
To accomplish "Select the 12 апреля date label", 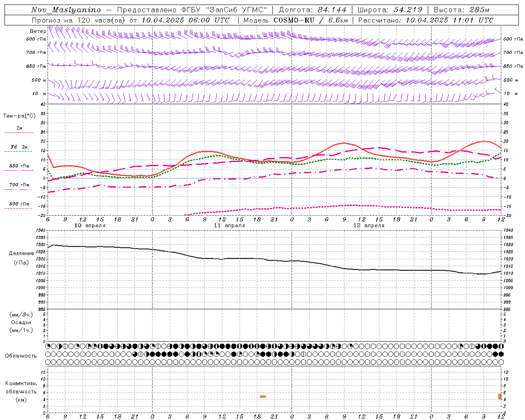I will (x=369, y=226).
